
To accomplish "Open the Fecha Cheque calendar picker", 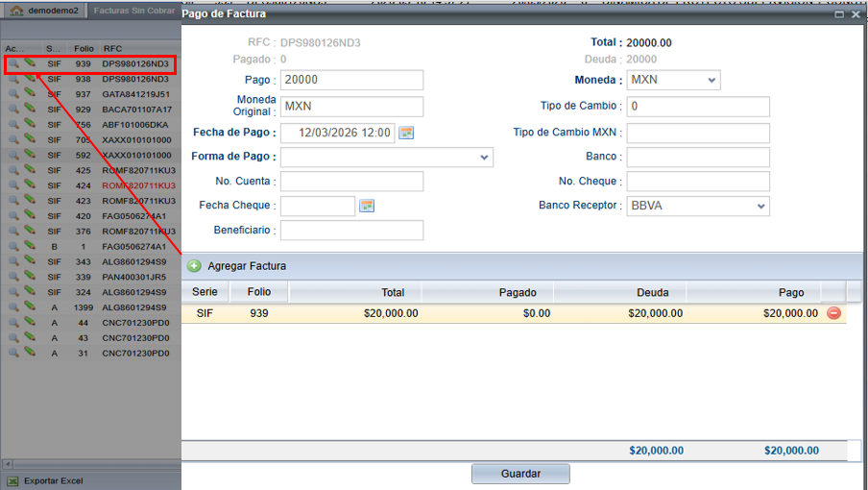I will coord(366,206).
